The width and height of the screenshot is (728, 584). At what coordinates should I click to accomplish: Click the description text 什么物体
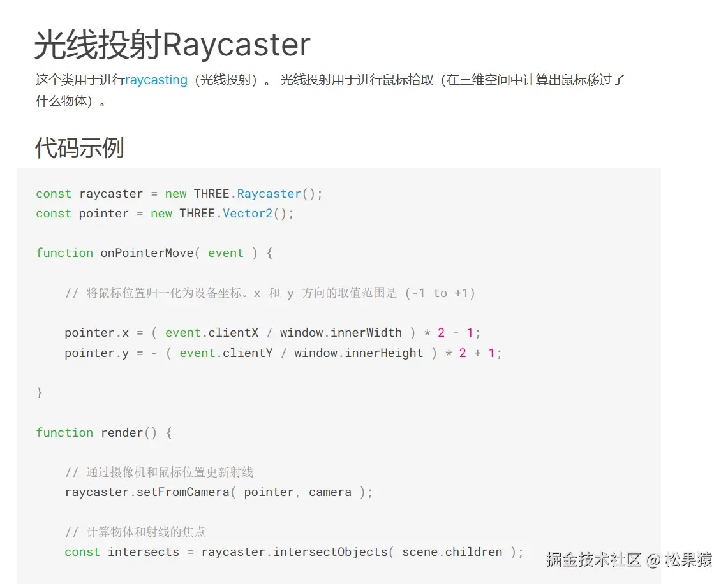pyautogui.click(x=61, y=101)
